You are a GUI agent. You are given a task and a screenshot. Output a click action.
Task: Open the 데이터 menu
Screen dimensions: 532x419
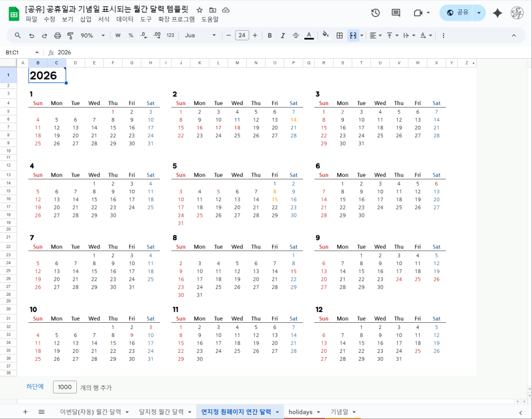point(125,19)
